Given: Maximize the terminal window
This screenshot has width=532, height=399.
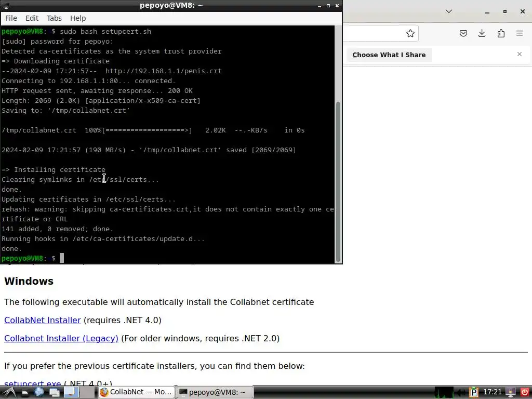Looking at the screenshot, I should point(328,6).
